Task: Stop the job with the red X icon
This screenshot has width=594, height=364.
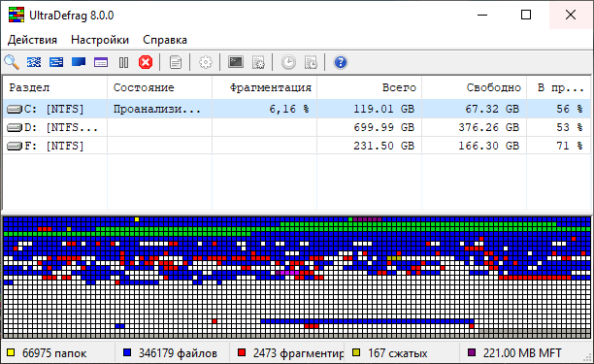Action: [x=146, y=62]
